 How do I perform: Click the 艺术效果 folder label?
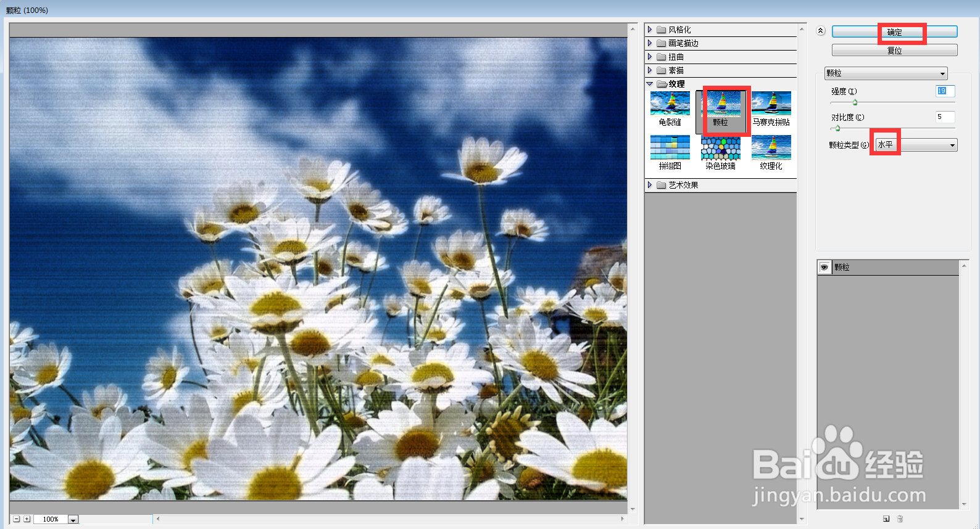[x=683, y=185]
